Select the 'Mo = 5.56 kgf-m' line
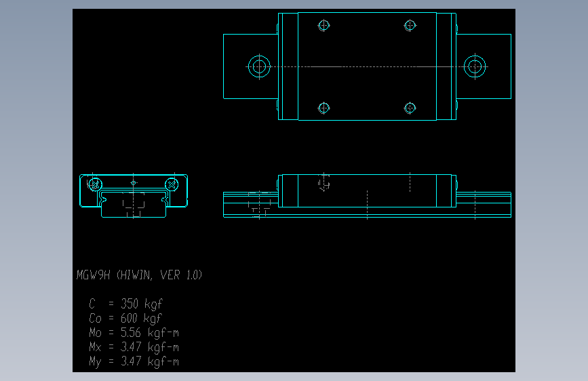 134,333
